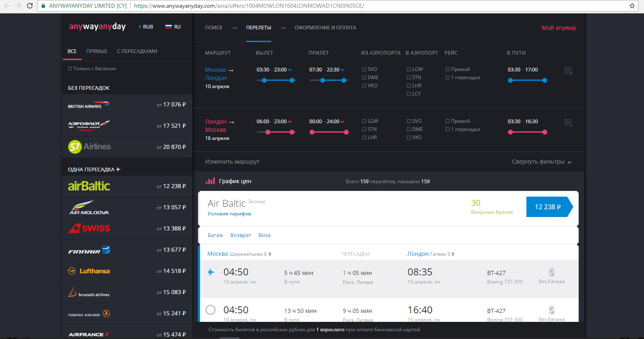
Task: Click the green secure padlock icon
Action: pos(43,6)
